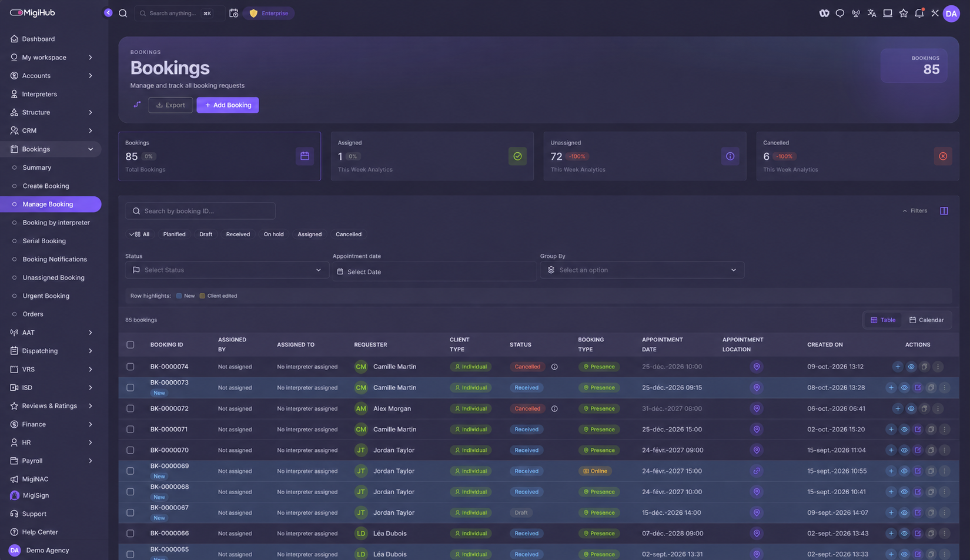The height and width of the screenshot is (560, 970).
Task: Filter bookings by the Cancelled chip
Action: tap(349, 234)
